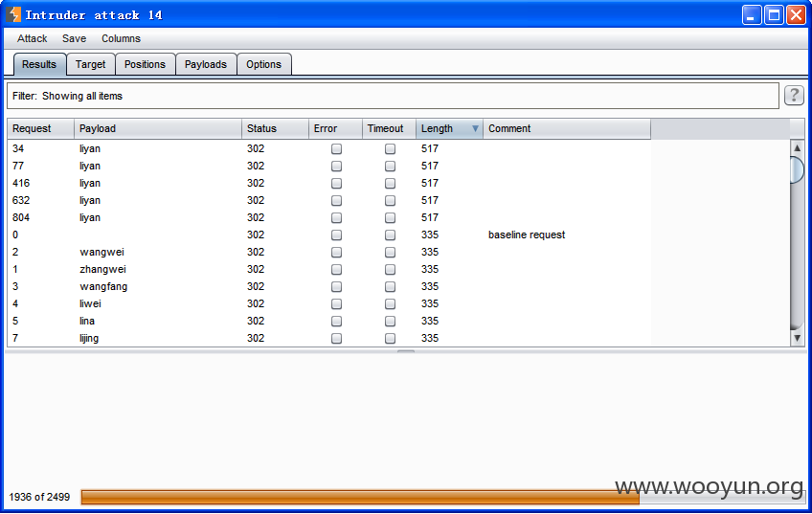
Task: Click length 335 in lijing row
Action: pos(430,338)
